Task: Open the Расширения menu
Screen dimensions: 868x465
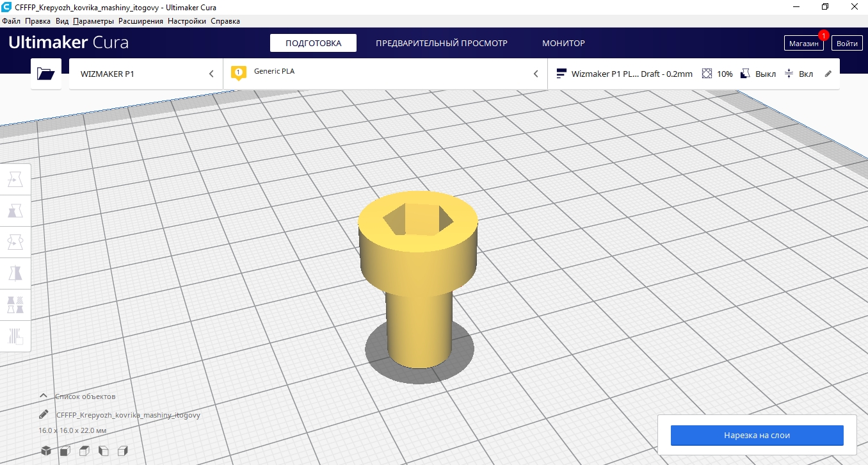Action: 141,21
